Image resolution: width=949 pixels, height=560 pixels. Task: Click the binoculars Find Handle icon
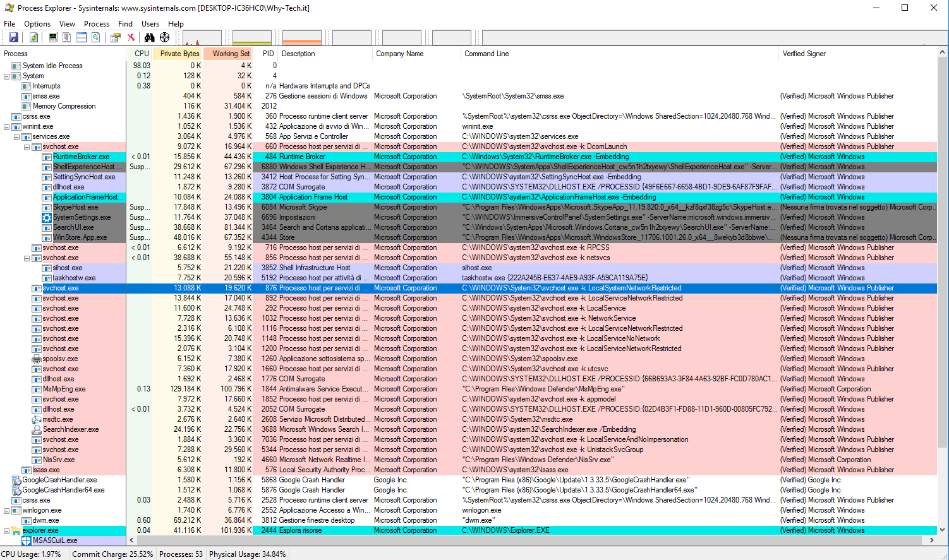(x=150, y=37)
